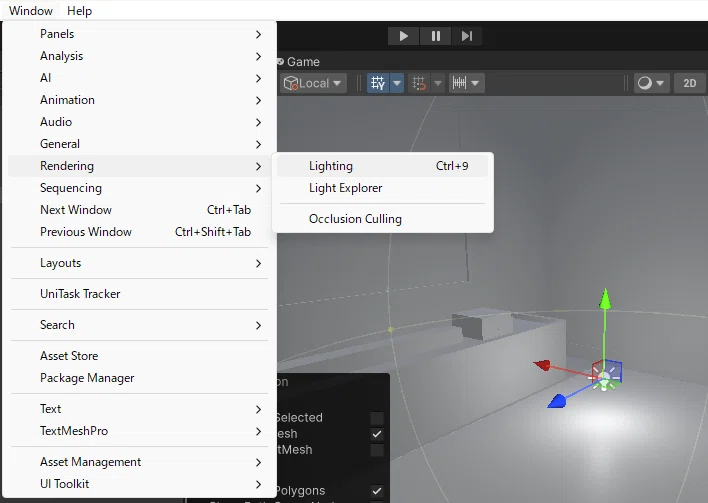The image size is (708, 503).
Task: Expand the Audio submenu
Action: point(139,122)
